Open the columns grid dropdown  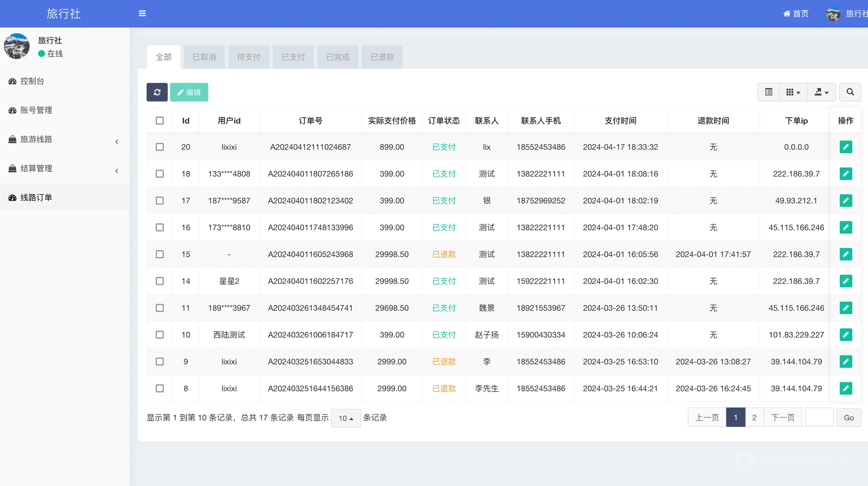(x=793, y=92)
